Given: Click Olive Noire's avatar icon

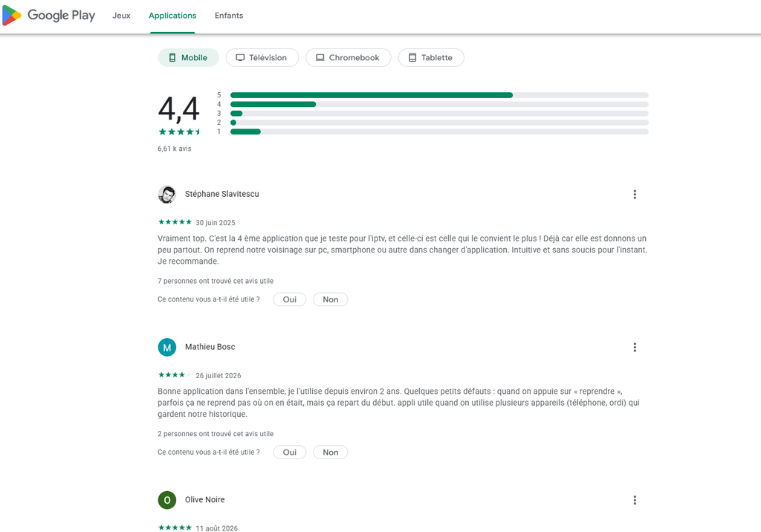Looking at the screenshot, I should [167, 501].
